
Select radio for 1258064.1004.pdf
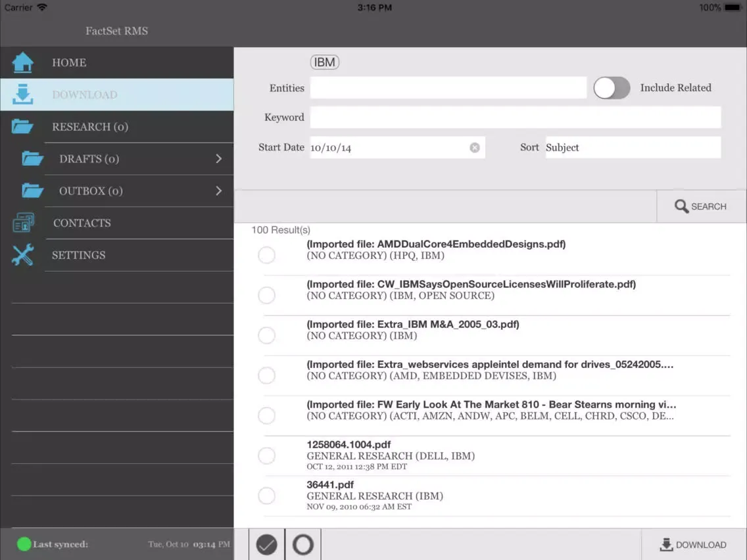pyautogui.click(x=266, y=455)
